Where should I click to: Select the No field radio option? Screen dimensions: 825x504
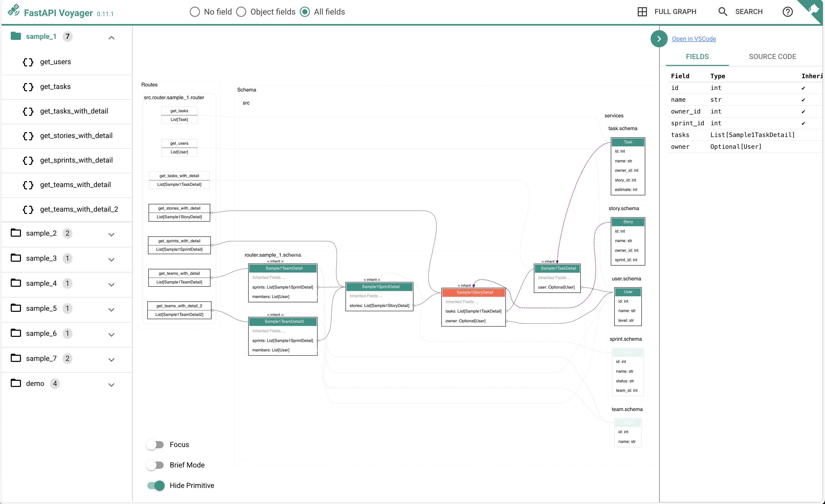click(x=195, y=12)
